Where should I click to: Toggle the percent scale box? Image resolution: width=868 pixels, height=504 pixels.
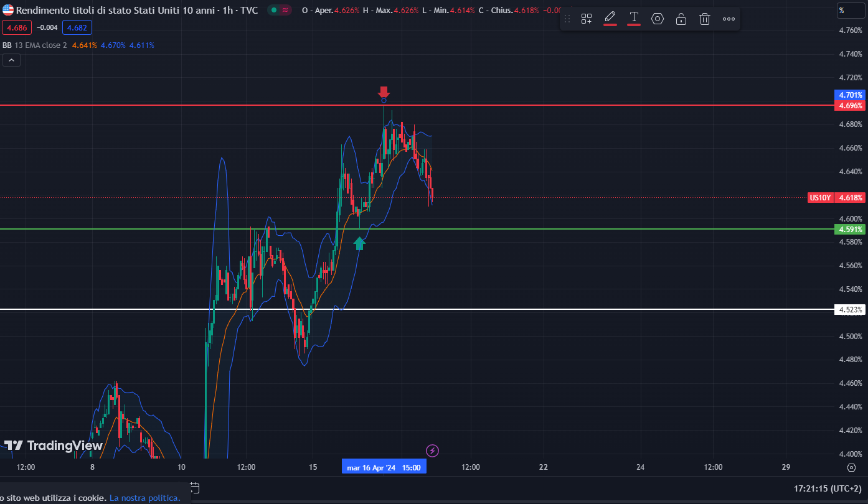[851, 10]
